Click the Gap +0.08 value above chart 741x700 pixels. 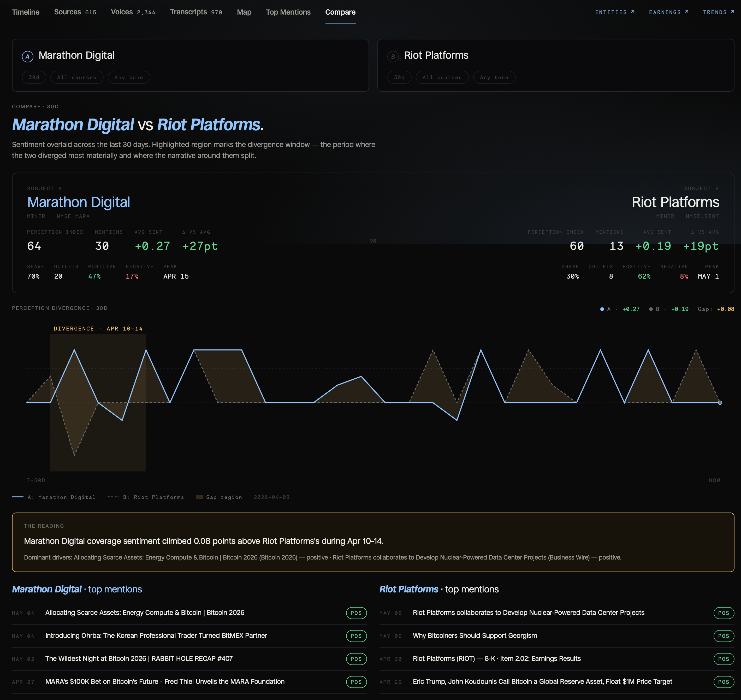click(x=725, y=309)
